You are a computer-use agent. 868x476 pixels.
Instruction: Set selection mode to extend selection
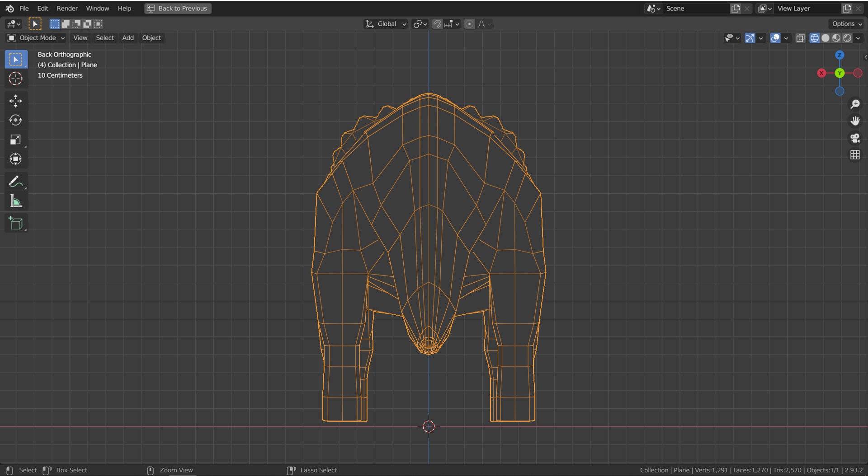point(66,24)
